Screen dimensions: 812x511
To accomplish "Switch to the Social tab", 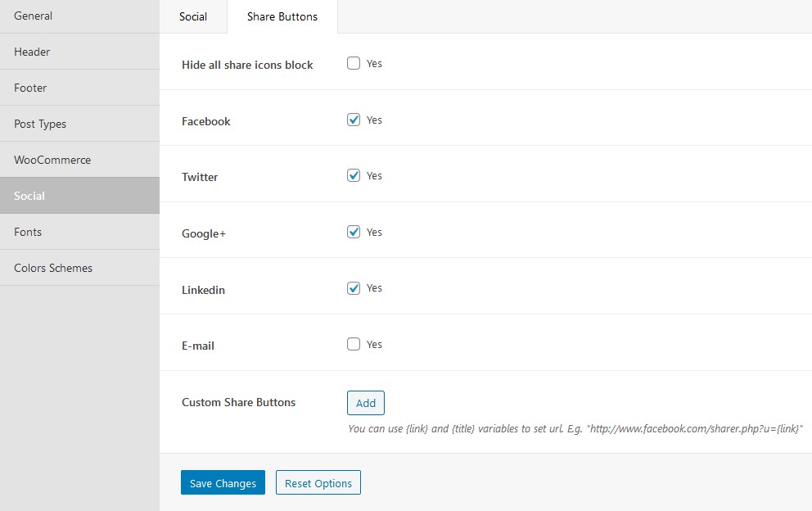I will 193,16.
